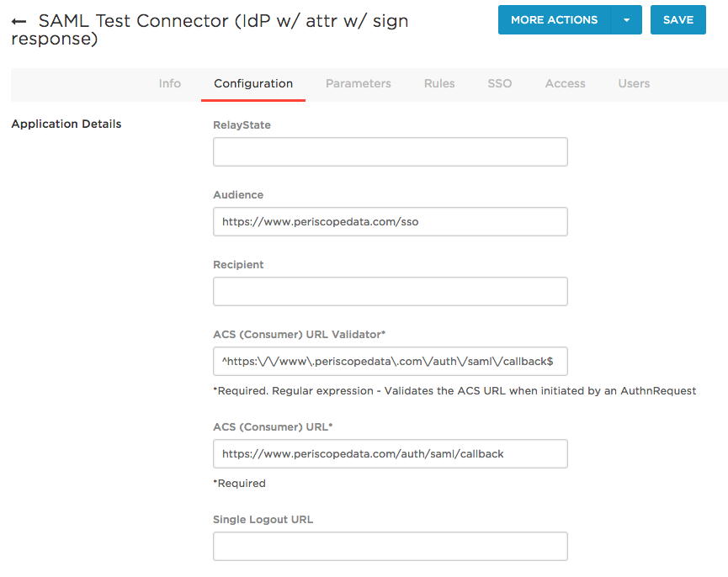Go to the Rules tab
728x577 pixels.
pos(439,83)
